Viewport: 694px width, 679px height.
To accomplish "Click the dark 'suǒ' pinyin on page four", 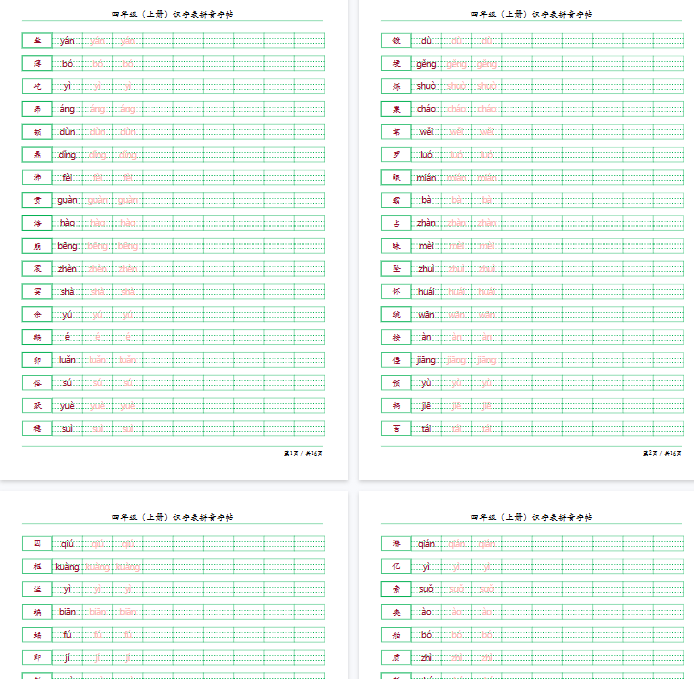I will (426, 589).
